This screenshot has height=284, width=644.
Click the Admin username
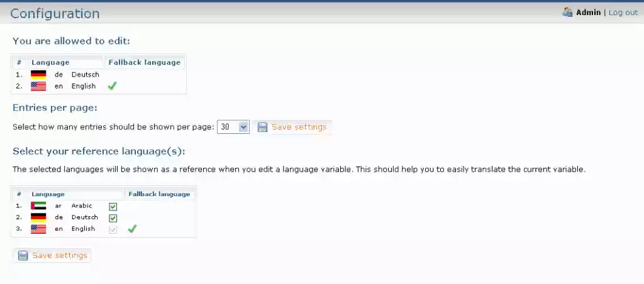coord(588,13)
